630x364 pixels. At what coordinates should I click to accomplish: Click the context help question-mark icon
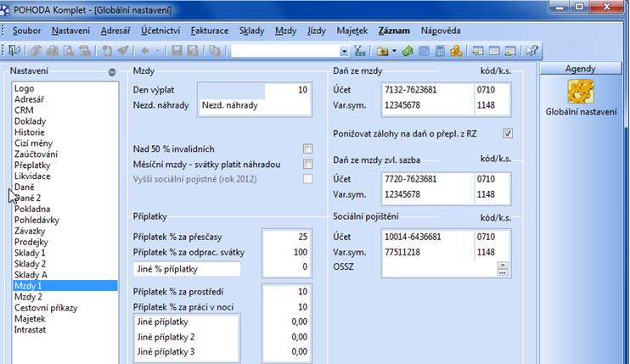(532, 51)
